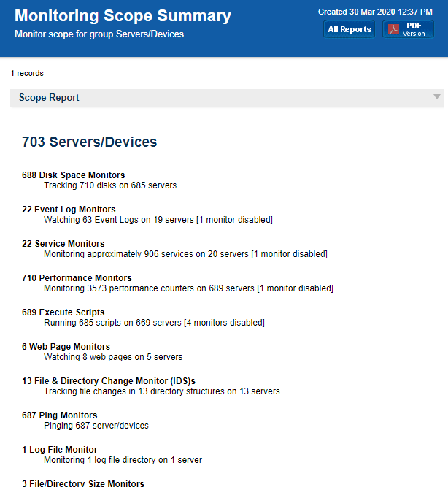
Task: Click 22 Event Log Monitors heading
Action: point(69,210)
